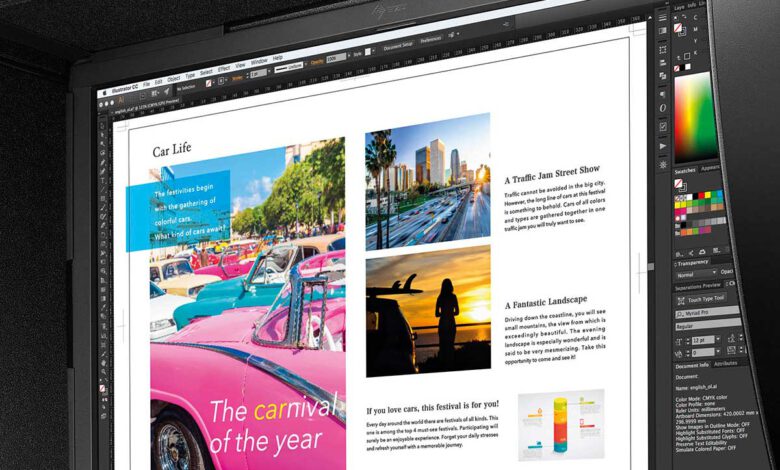The height and width of the screenshot is (470, 780).
Task: Click the font size stepper arrows
Action: [687, 341]
